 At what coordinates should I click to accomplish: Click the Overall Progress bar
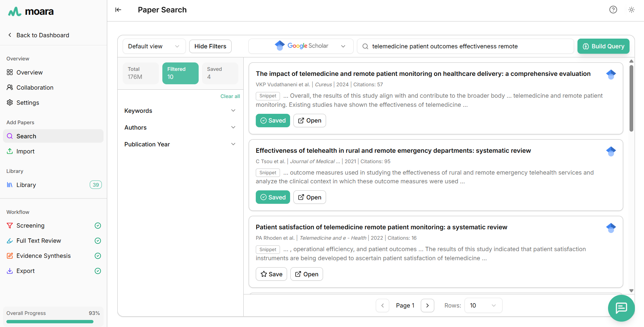coord(50,322)
